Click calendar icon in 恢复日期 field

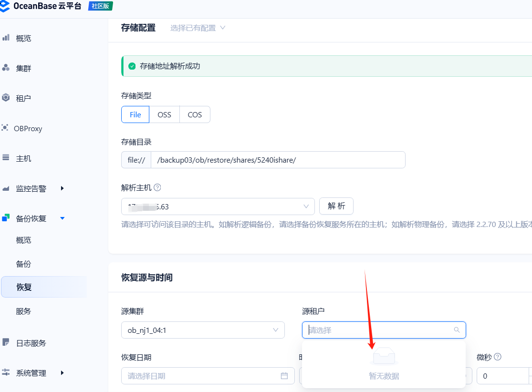tap(284, 376)
